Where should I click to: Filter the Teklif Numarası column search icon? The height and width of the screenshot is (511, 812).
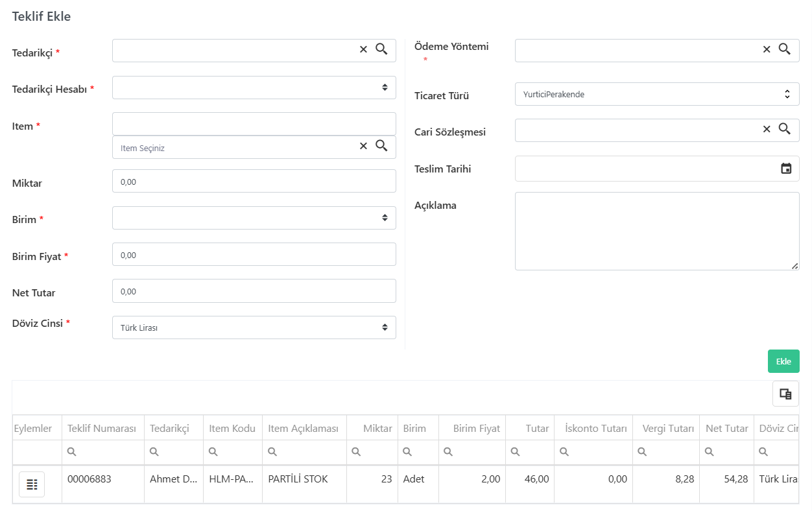(x=72, y=452)
